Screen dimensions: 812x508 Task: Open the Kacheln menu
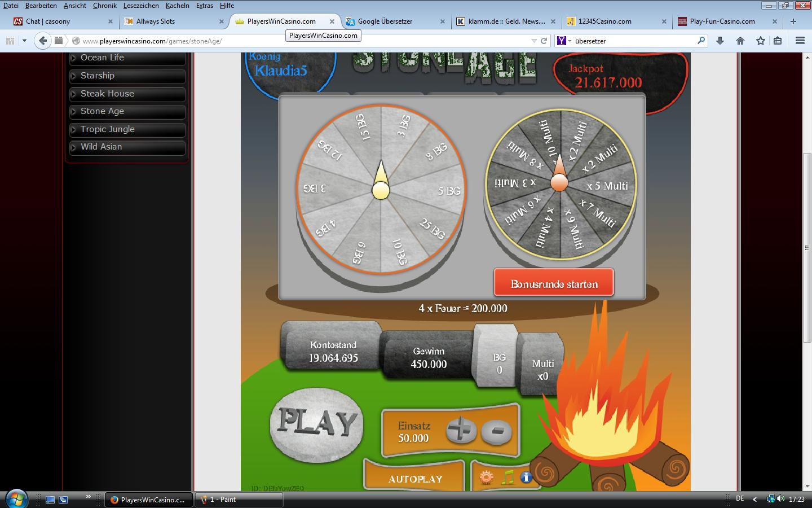[x=178, y=6]
